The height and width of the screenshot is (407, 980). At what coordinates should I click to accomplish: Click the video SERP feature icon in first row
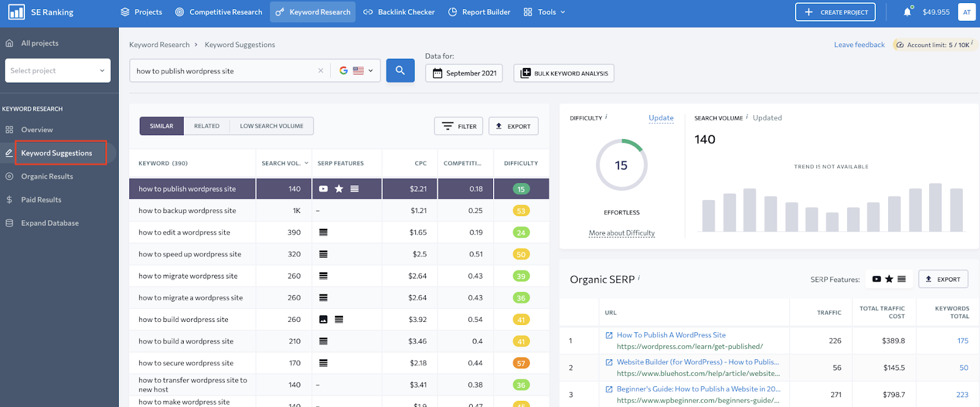(323, 189)
